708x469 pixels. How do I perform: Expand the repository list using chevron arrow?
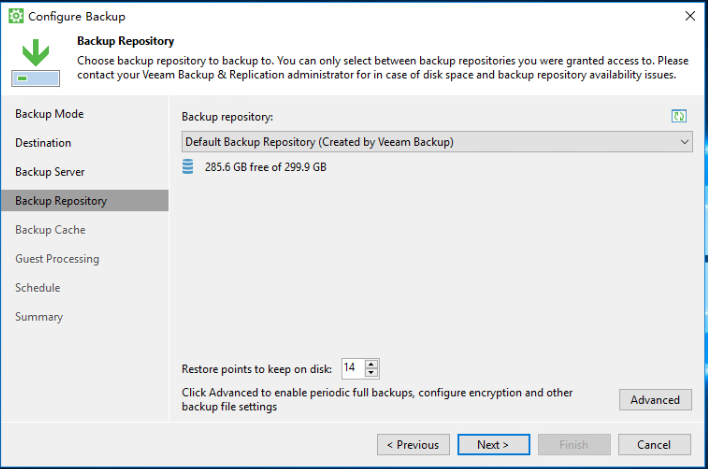685,142
